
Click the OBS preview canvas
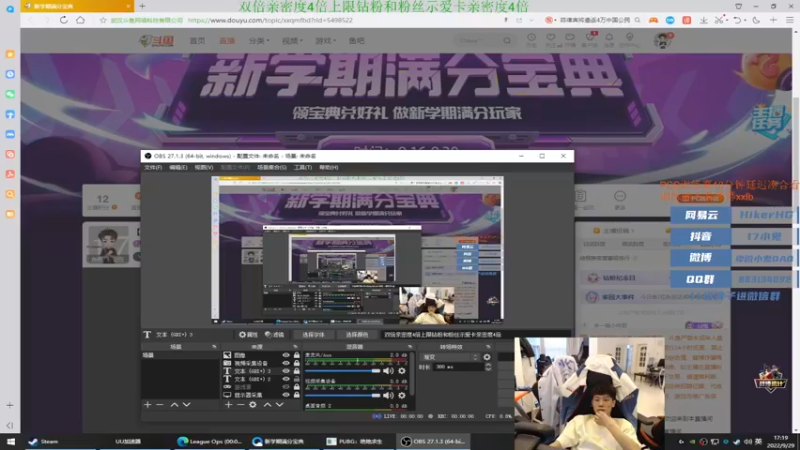coord(357,250)
